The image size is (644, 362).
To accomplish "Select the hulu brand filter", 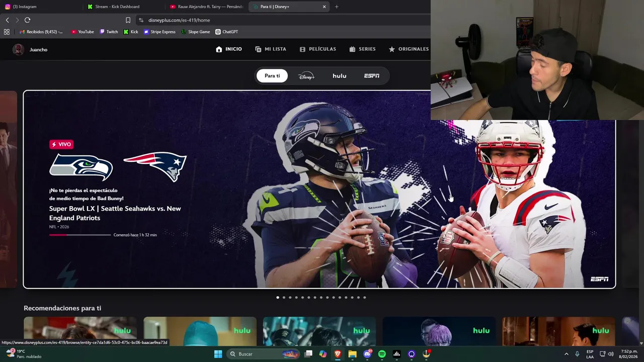I will (x=339, y=76).
